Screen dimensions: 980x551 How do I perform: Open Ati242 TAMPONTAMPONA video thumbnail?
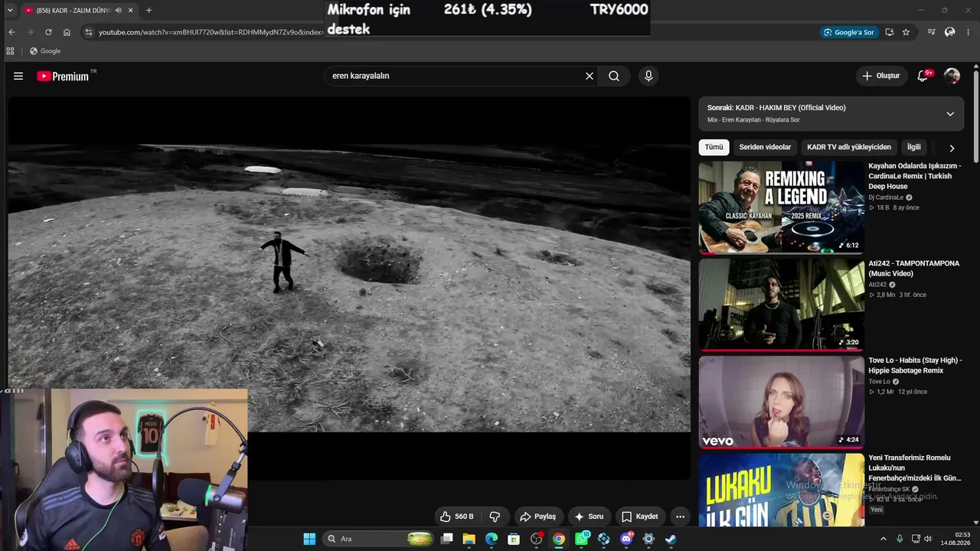coord(781,305)
